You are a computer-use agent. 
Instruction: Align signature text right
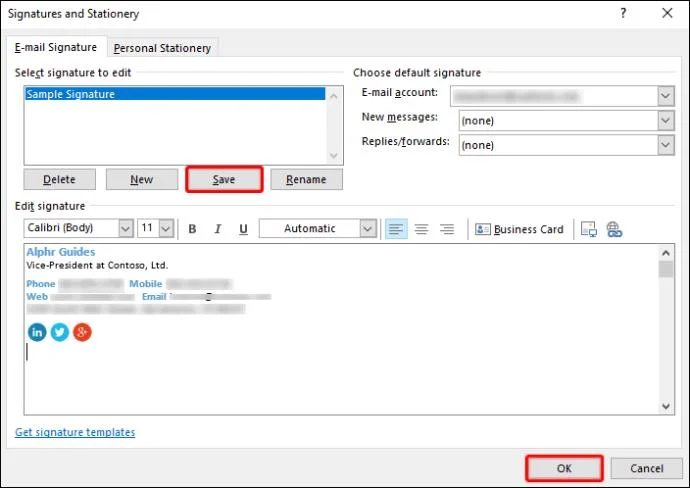tap(447, 229)
